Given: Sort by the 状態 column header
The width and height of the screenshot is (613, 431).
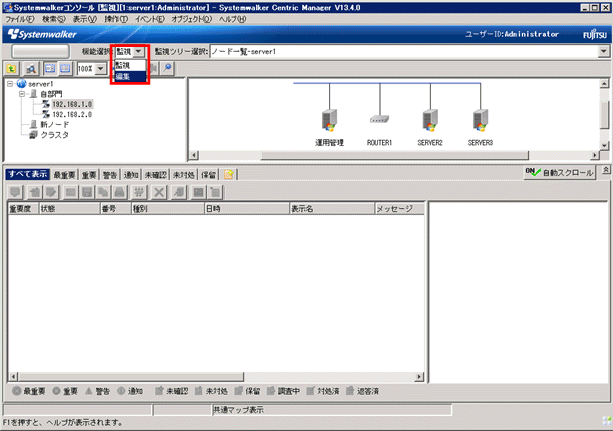Looking at the screenshot, I should point(69,209).
